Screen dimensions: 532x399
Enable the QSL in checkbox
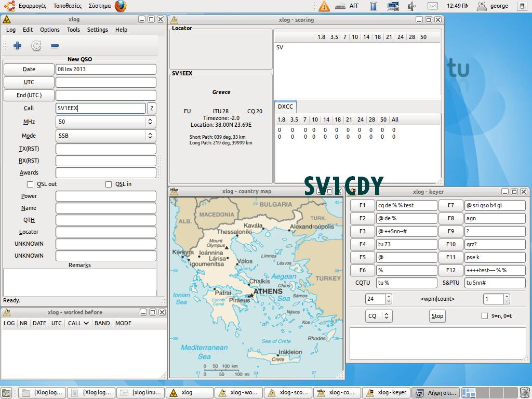108,184
